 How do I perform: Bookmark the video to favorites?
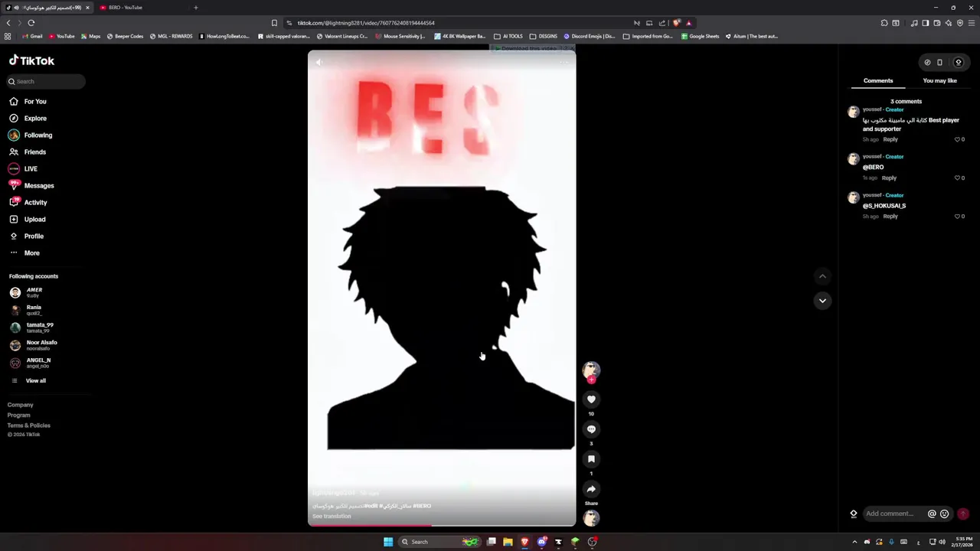(x=591, y=458)
